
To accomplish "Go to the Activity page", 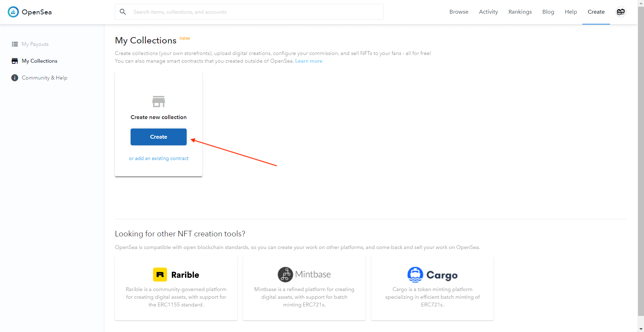I will click(x=488, y=12).
